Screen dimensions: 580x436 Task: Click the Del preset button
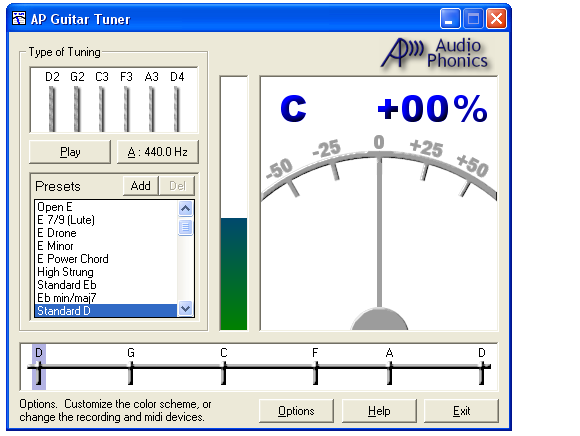[177, 186]
